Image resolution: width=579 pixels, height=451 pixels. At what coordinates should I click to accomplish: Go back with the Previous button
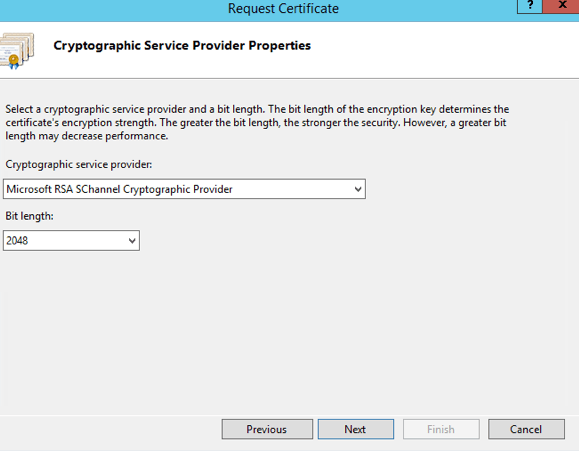pyautogui.click(x=267, y=429)
